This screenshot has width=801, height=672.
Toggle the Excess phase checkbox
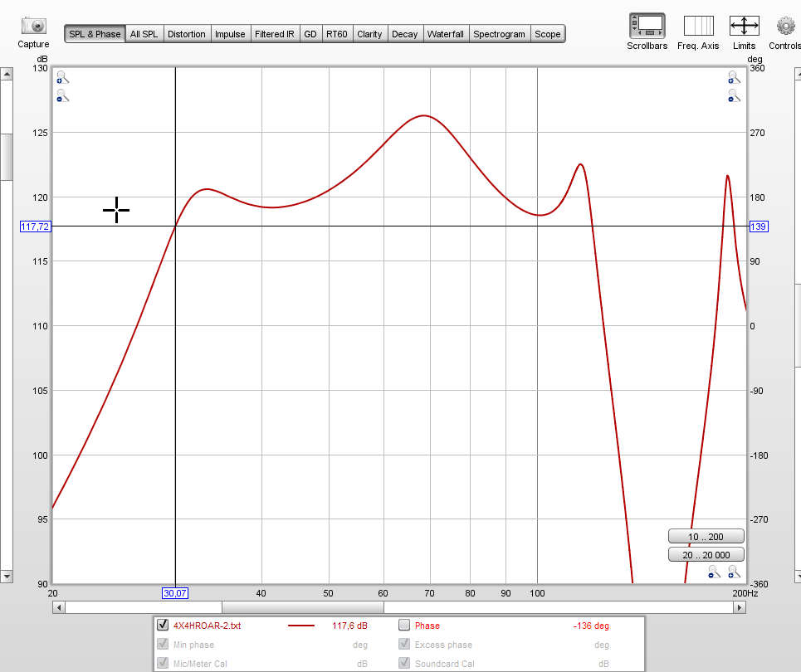(x=404, y=644)
